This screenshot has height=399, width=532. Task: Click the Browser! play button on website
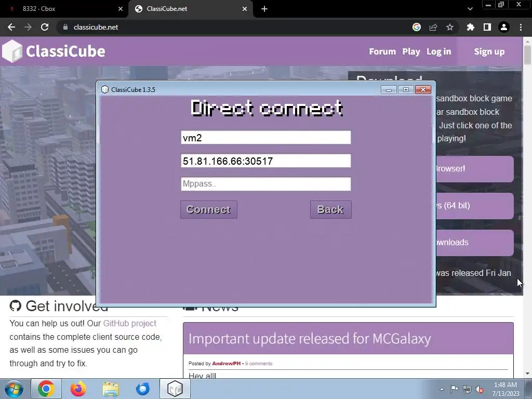click(475, 169)
